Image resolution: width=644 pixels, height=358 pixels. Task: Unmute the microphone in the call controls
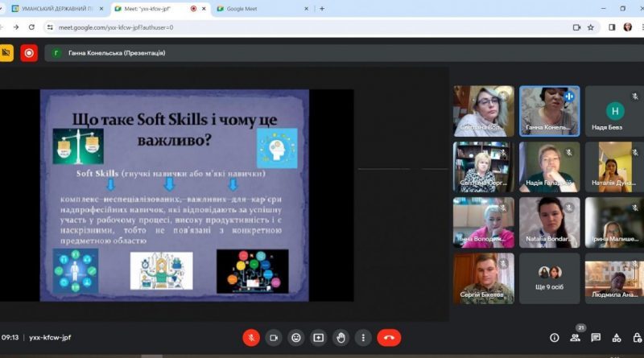point(251,338)
